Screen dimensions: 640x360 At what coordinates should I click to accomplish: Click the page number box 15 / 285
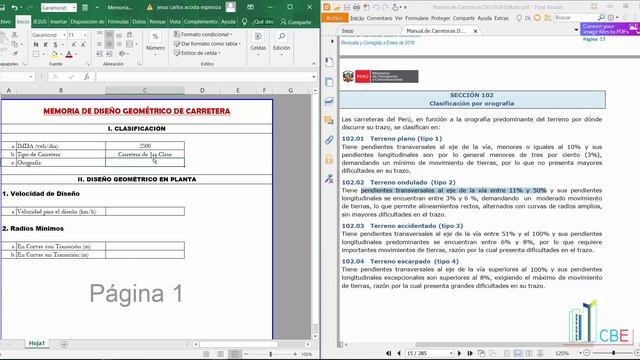click(x=429, y=353)
